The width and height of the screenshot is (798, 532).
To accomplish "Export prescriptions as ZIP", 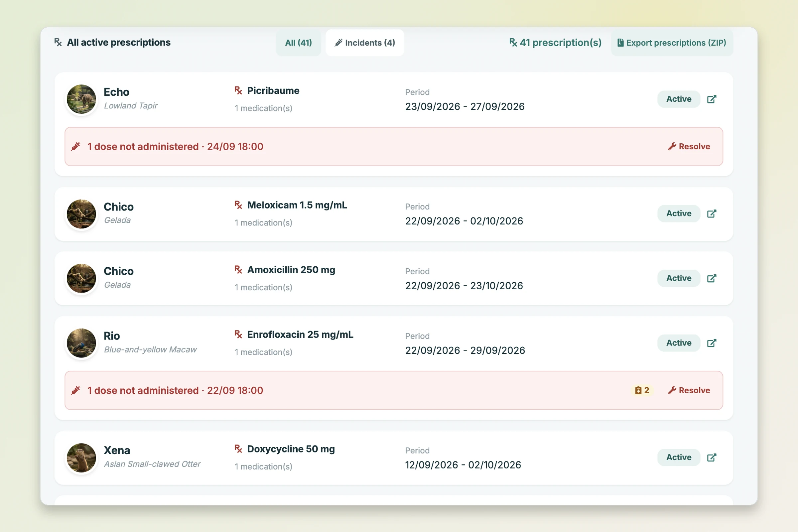I will (672, 43).
